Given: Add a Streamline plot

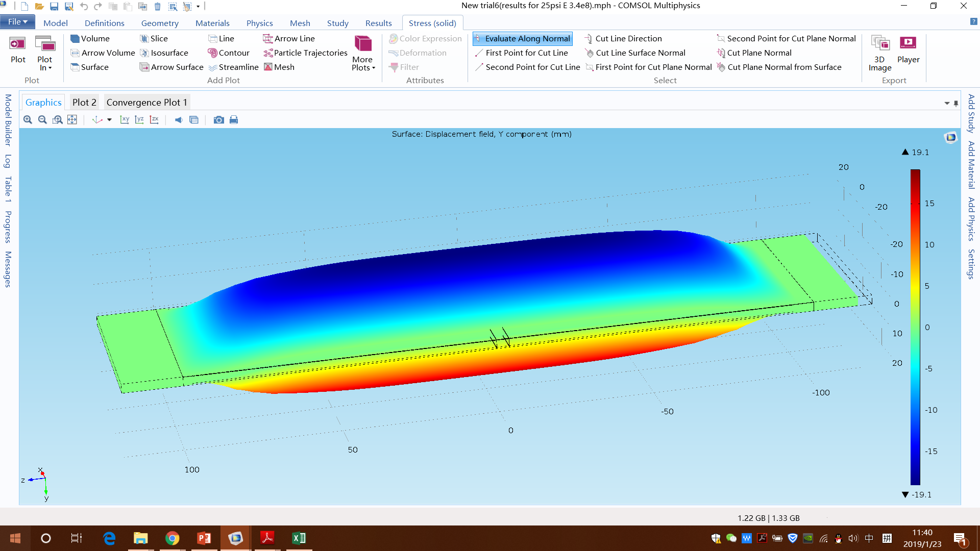Looking at the screenshot, I should point(233,67).
